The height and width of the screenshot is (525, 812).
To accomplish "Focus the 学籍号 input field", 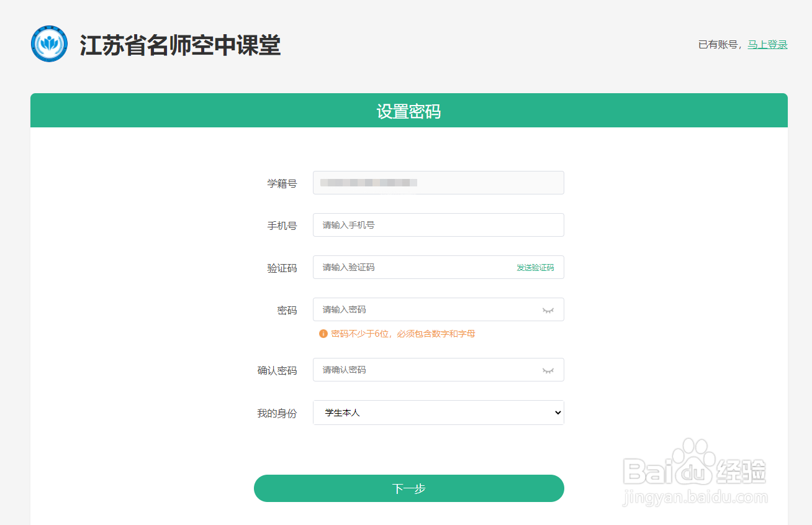I will point(438,183).
